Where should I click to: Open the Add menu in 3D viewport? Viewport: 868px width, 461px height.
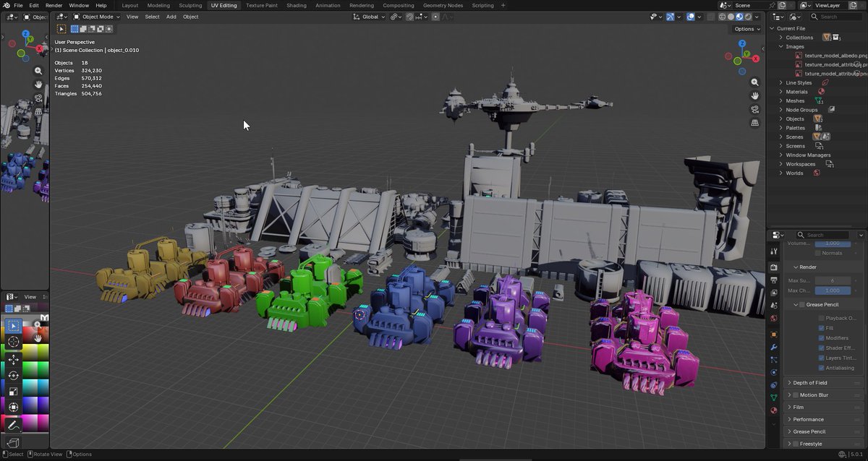click(171, 17)
